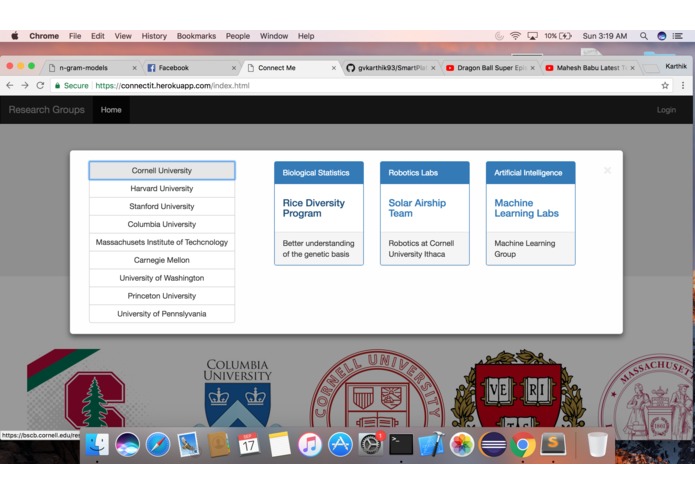695x494 pixels.
Task: Open the AirPlay display menu
Action: [533, 36]
